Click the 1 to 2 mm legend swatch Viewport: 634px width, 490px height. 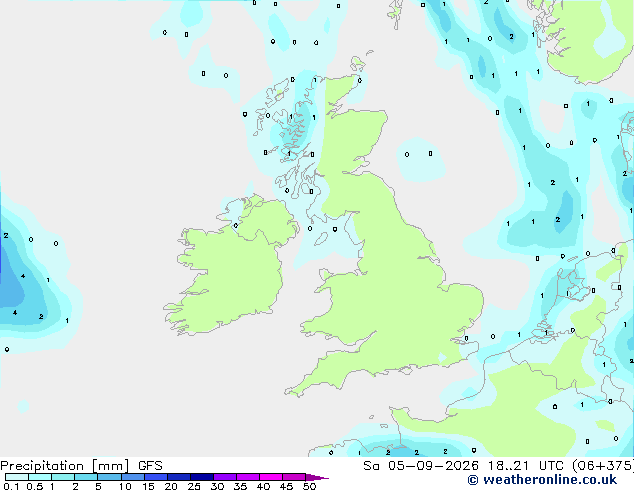click(x=63, y=477)
